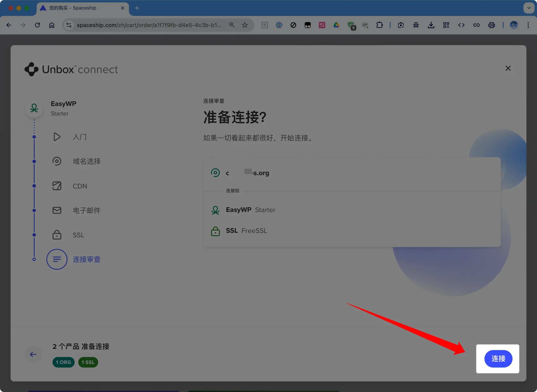Click the printer extension icon
537x392 pixels.
pyautogui.click(x=491, y=25)
